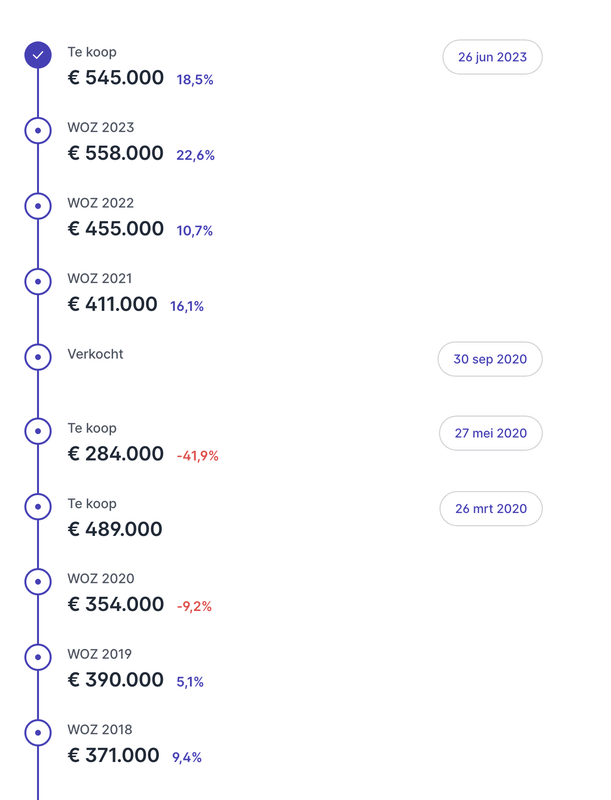Click the checkmark circle next to €545.000
Viewport: 611px width, 800px height.
coord(38,55)
